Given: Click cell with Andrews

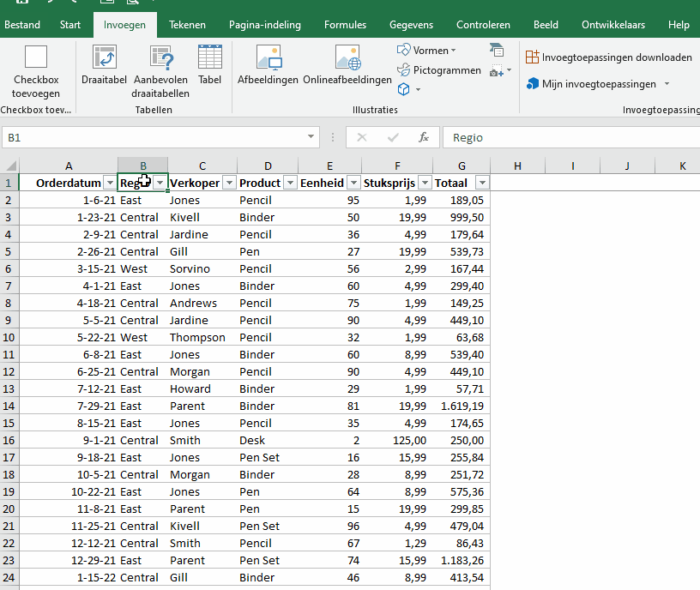Looking at the screenshot, I should pyautogui.click(x=202, y=303).
